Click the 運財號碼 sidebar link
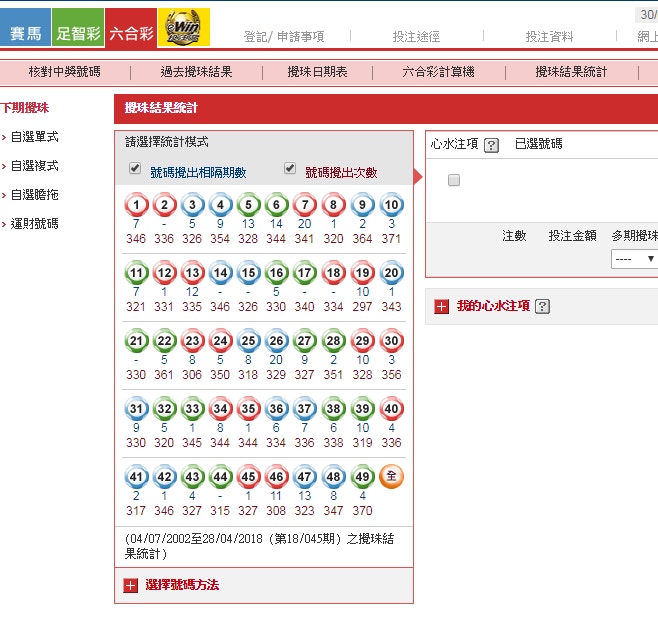Viewport: 658px width, 619px height. click(35, 224)
